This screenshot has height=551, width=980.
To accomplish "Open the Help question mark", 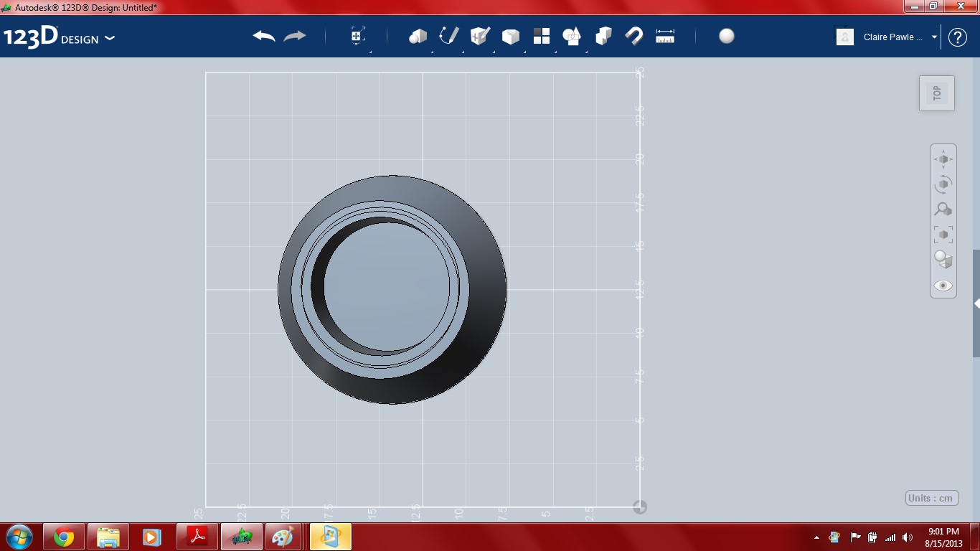I will click(958, 37).
